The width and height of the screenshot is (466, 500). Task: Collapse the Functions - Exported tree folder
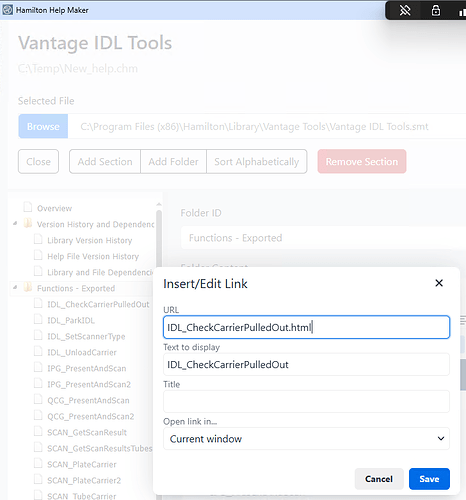15,287
